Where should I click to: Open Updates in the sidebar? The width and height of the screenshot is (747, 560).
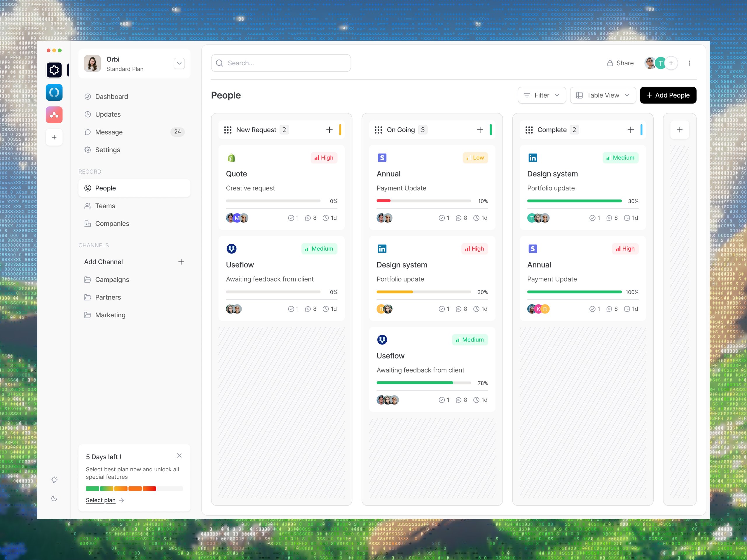[135, 114]
